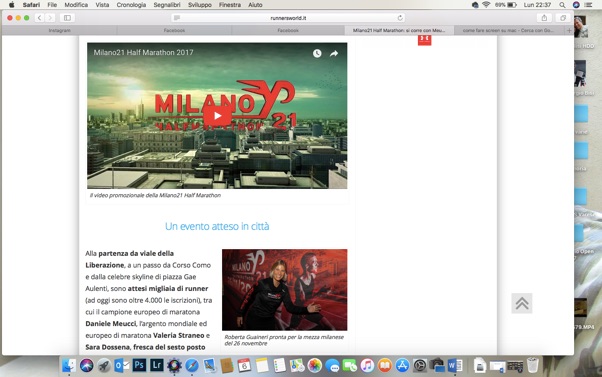Click the video share arrow icon

point(334,53)
